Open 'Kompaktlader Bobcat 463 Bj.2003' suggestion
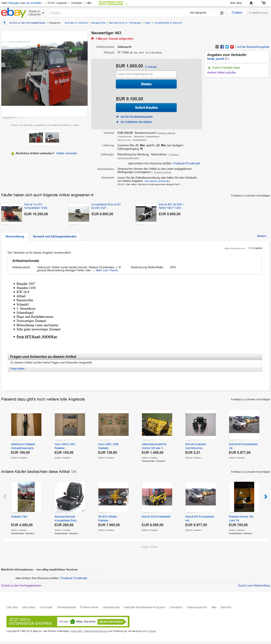 [x=106, y=206]
